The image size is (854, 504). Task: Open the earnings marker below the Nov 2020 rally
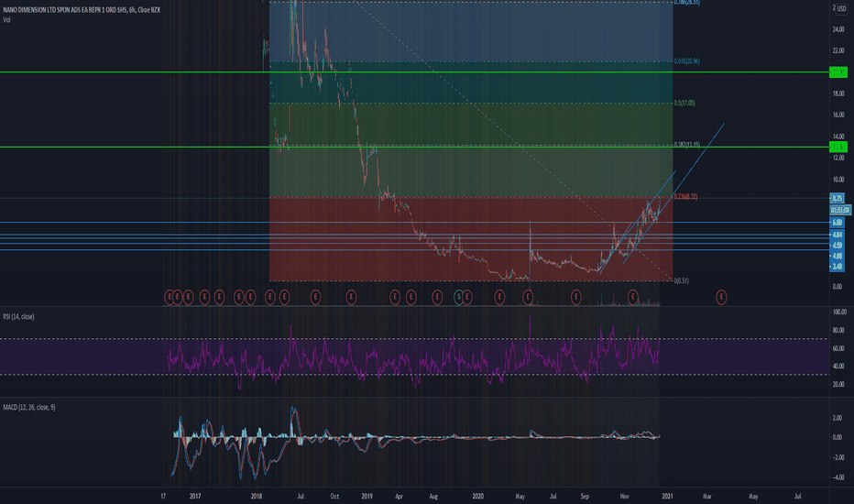pos(632,297)
